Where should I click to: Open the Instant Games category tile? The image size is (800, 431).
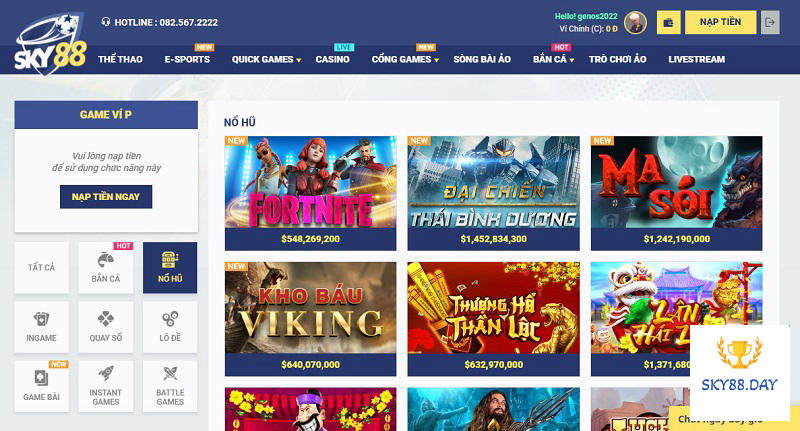[105, 387]
